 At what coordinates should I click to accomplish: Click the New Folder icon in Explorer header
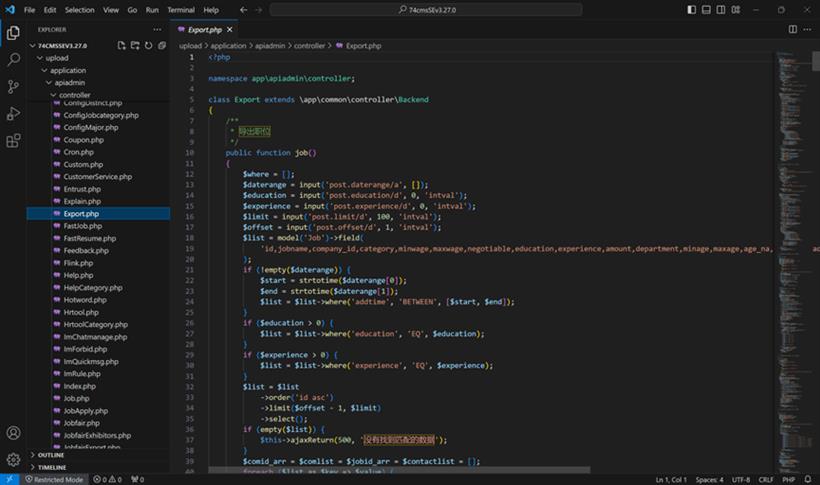click(x=135, y=46)
